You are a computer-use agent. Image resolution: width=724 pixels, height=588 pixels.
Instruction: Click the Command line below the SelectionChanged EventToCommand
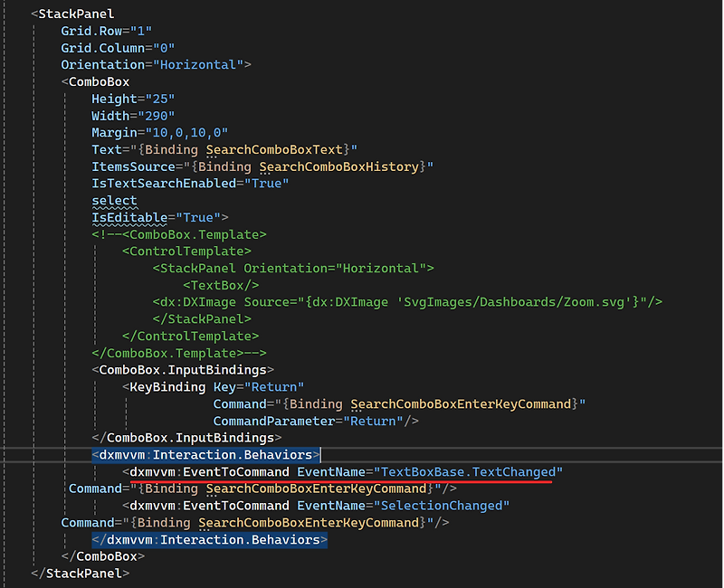coord(255,523)
